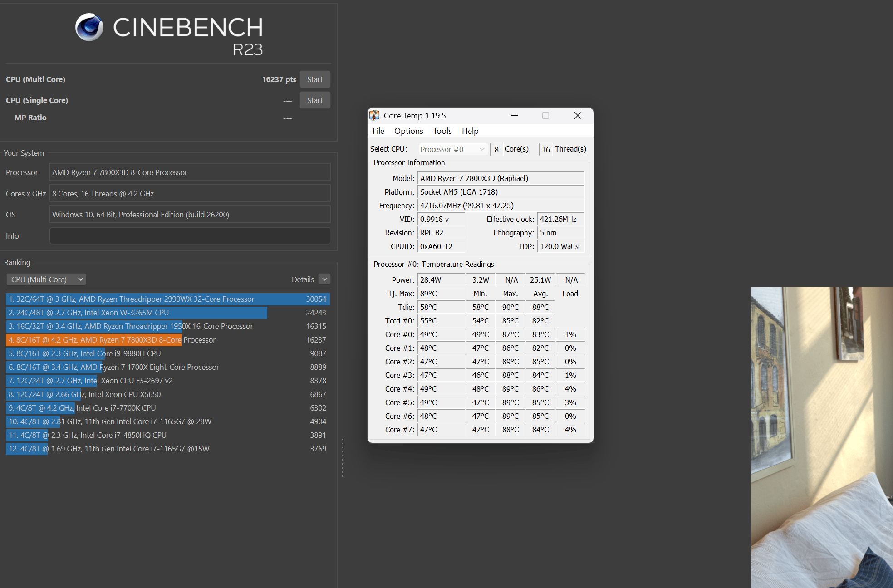Click the Core #0 current temperature value

click(x=441, y=334)
